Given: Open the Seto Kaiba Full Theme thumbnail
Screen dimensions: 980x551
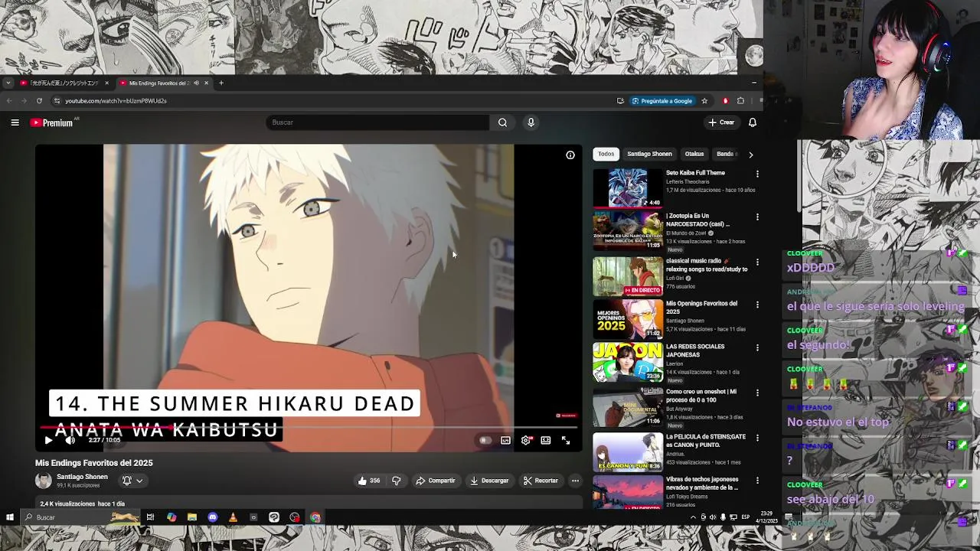Looking at the screenshot, I should click(628, 187).
